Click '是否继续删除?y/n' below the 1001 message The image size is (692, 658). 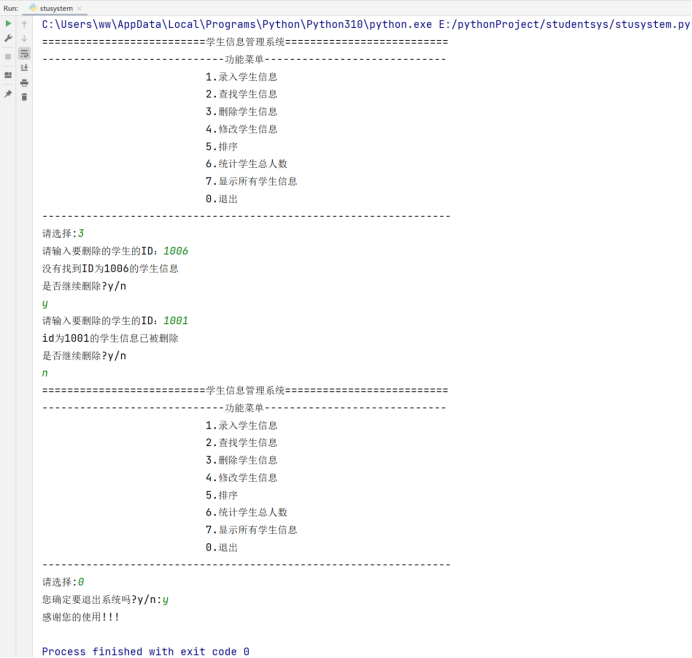(x=84, y=356)
